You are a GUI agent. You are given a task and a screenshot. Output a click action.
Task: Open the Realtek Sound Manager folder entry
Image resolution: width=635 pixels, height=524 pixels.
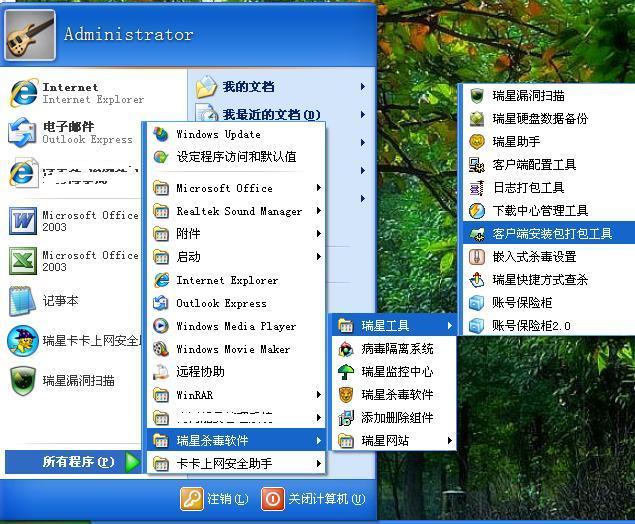tap(236, 211)
